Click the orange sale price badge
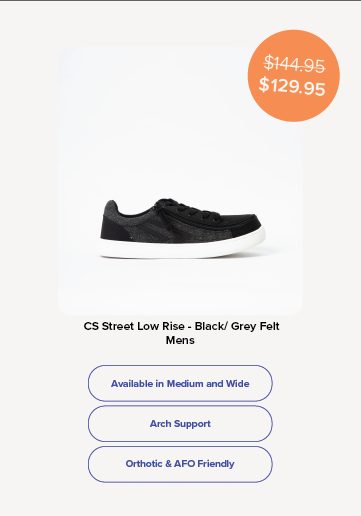Screen dimensions: 361x516 (x=294, y=76)
